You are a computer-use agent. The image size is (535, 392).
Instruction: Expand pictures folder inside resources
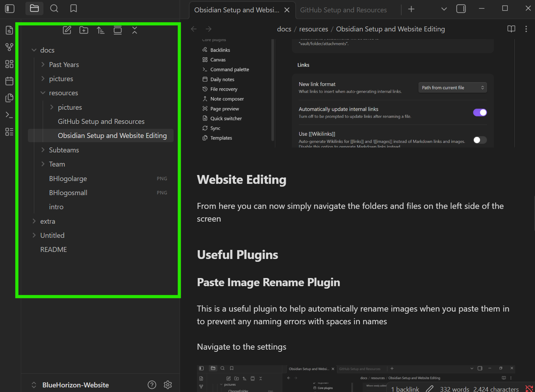[x=52, y=107]
